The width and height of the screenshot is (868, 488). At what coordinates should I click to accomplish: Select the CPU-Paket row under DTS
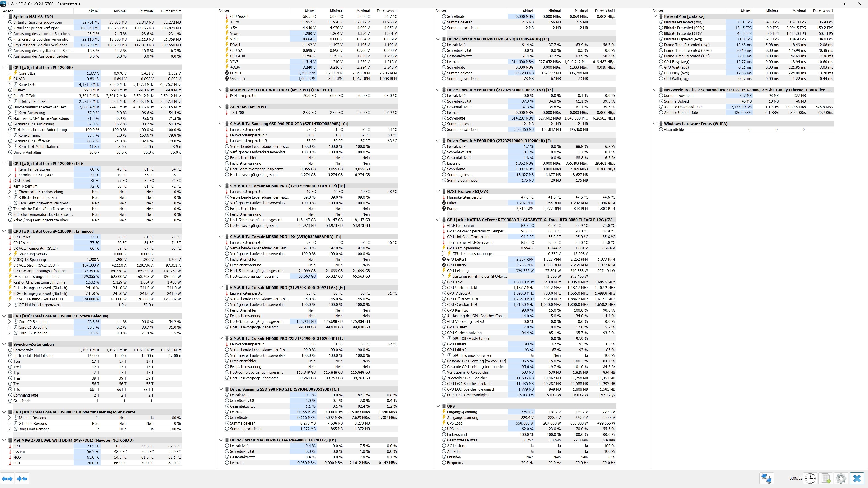coord(21,181)
